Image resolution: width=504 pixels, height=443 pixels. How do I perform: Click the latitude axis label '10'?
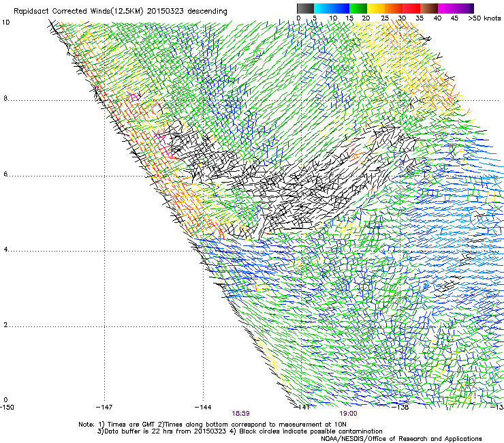point(5,22)
